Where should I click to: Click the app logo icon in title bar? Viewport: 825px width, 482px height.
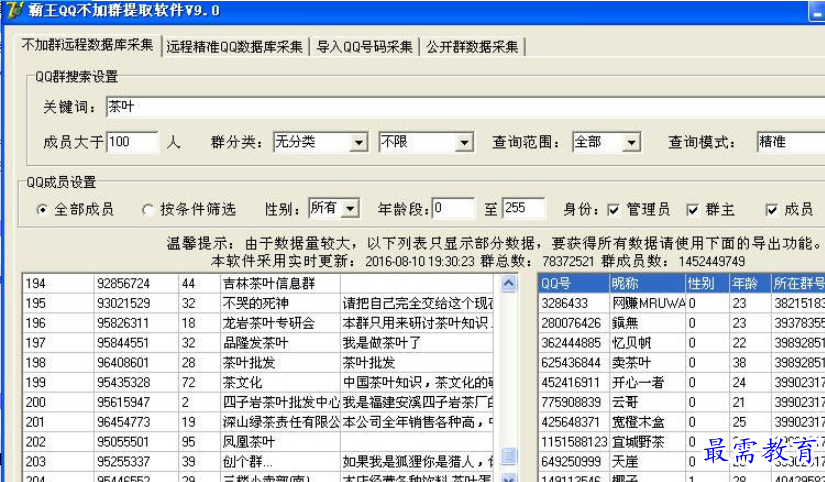[x=13, y=11]
